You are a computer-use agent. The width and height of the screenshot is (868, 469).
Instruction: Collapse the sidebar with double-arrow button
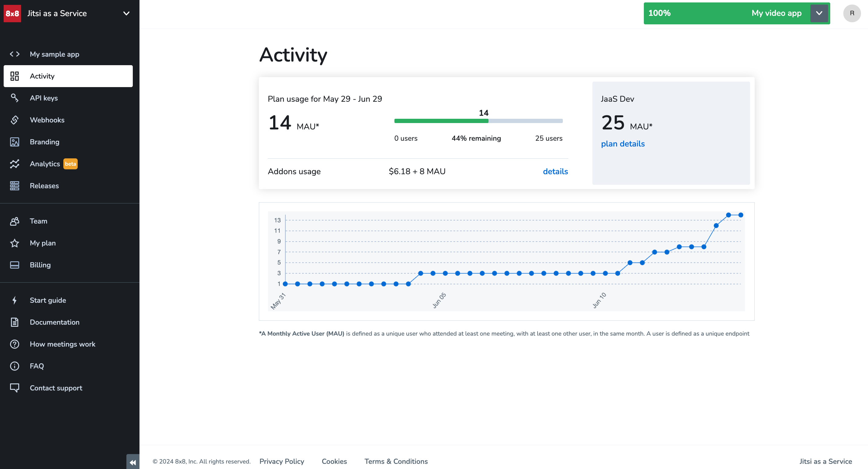pyautogui.click(x=133, y=462)
